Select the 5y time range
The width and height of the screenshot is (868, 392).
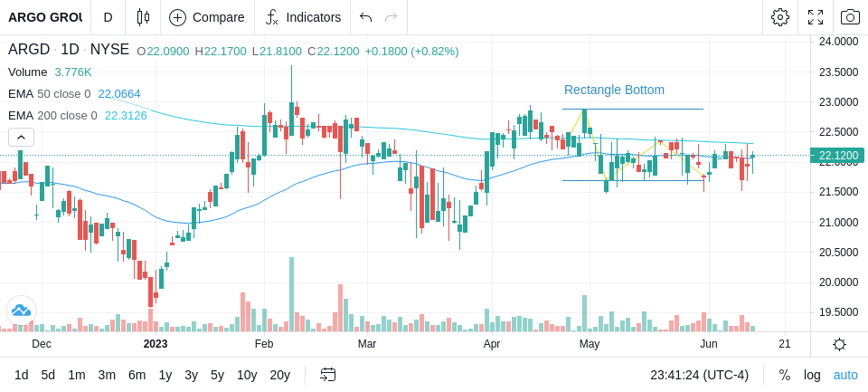pyautogui.click(x=217, y=376)
